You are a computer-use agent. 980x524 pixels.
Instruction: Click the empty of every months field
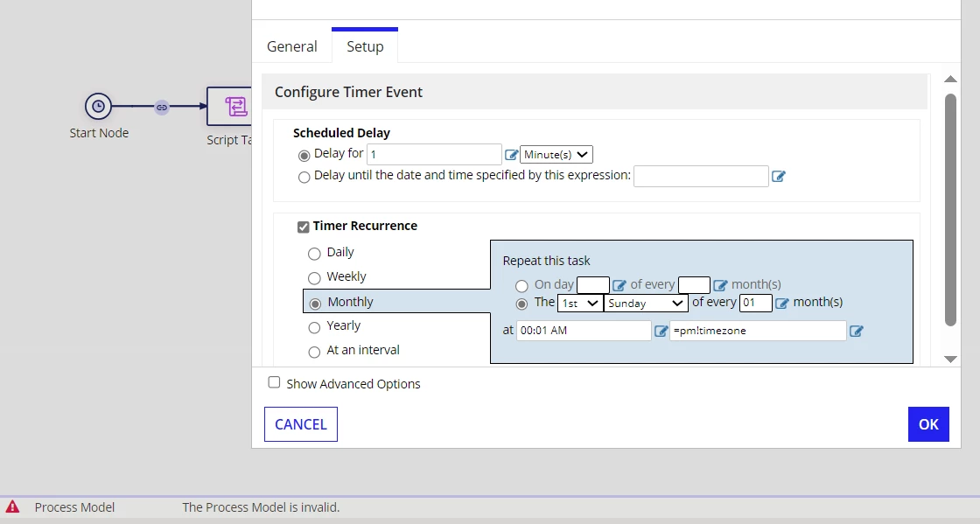pyautogui.click(x=694, y=285)
